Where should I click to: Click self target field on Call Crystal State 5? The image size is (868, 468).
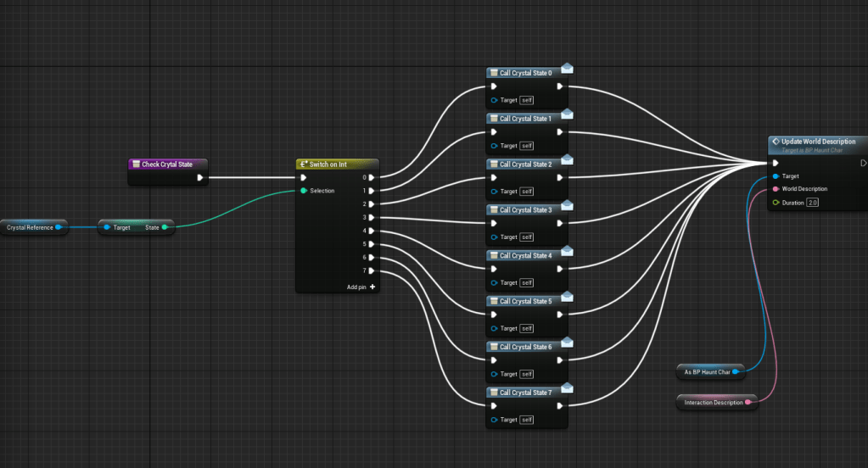tap(526, 328)
